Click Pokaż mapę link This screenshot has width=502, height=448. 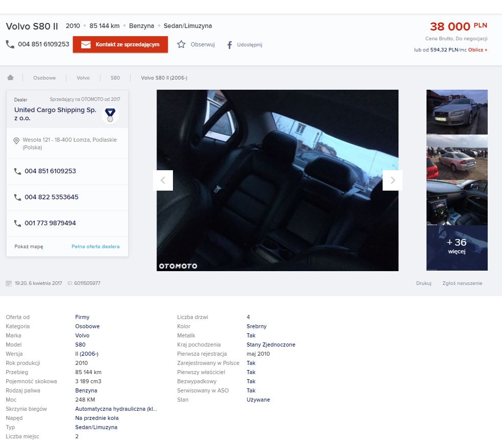29,247
